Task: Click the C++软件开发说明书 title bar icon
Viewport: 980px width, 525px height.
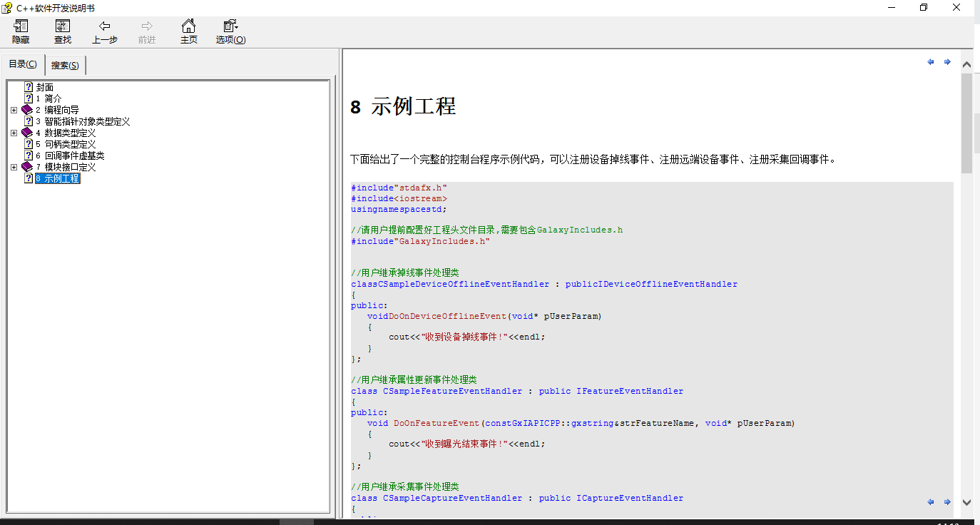Action: 7,8
